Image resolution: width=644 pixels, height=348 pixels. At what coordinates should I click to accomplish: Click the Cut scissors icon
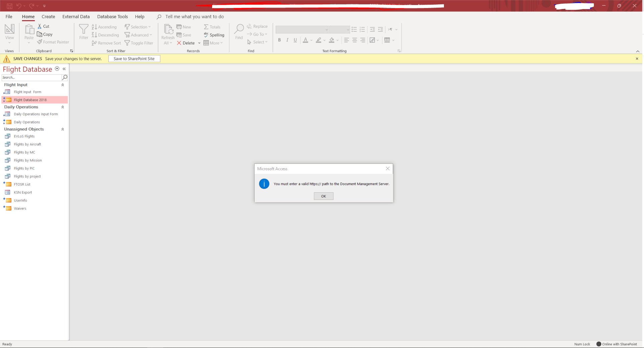point(39,26)
